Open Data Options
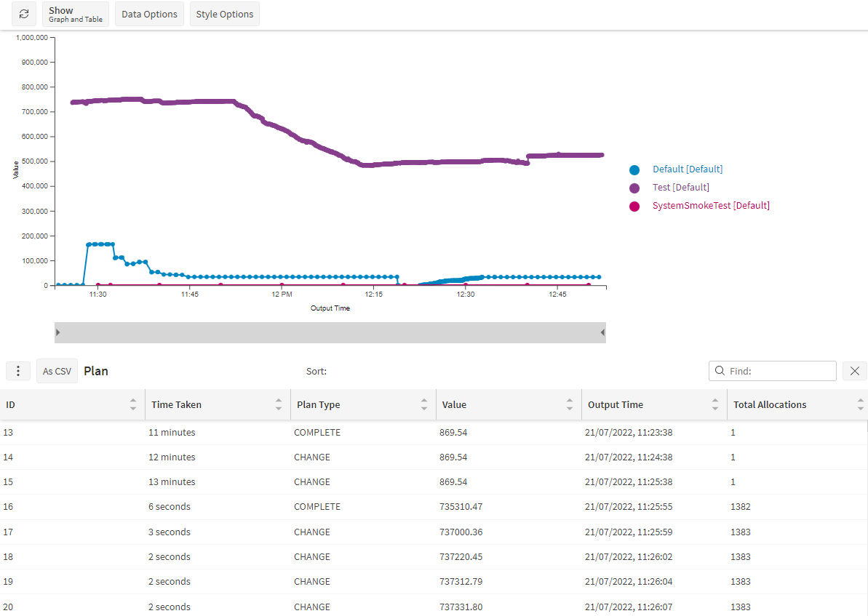This screenshot has width=868, height=616. [149, 14]
